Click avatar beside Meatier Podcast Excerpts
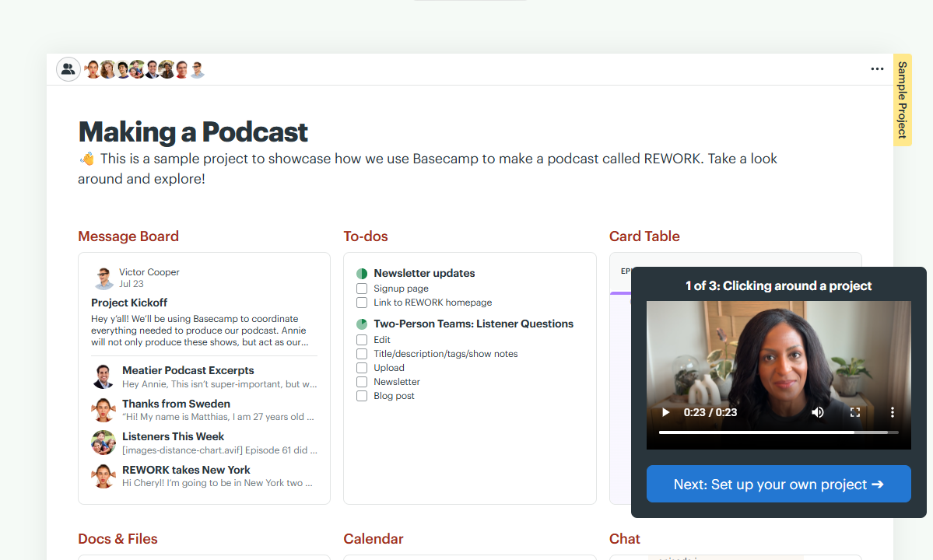The height and width of the screenshot is (560, 933). point(103,377)
